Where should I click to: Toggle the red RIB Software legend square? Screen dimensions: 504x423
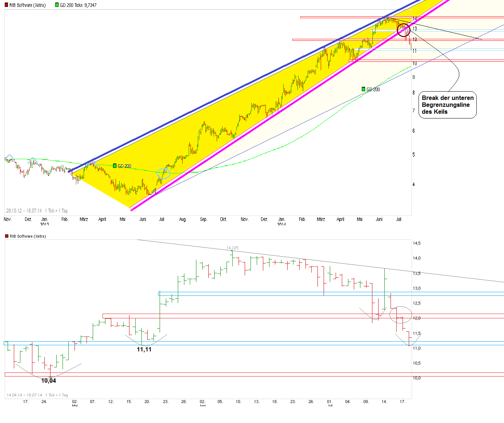(6, 5)
